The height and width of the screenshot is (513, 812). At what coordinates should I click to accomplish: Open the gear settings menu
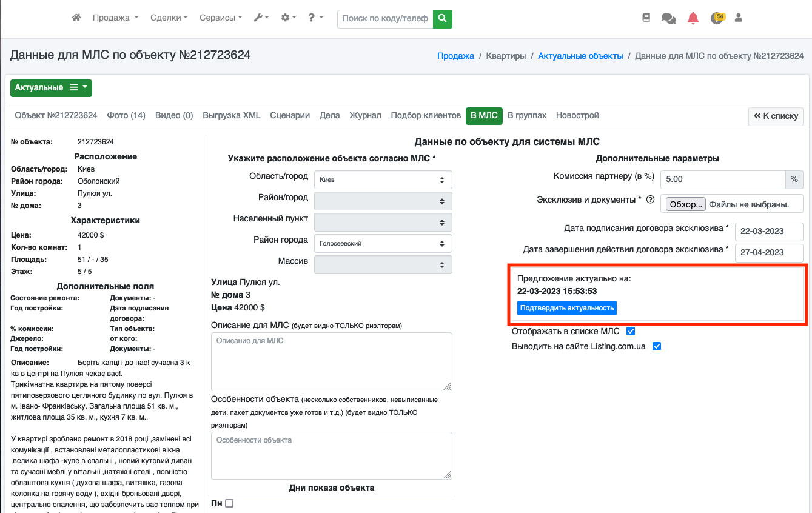(x=289, y=18)
